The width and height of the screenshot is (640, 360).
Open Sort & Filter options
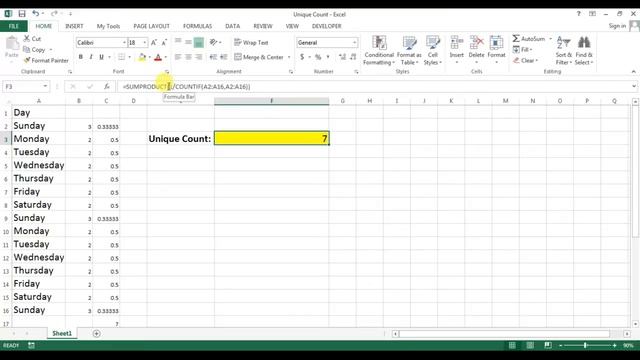(x=564, y=51)
